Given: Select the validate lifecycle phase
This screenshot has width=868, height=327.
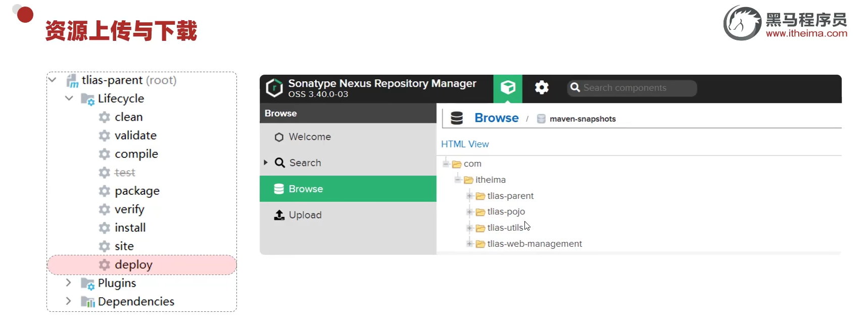Looking at the screenshot, I should coord(135,135).
